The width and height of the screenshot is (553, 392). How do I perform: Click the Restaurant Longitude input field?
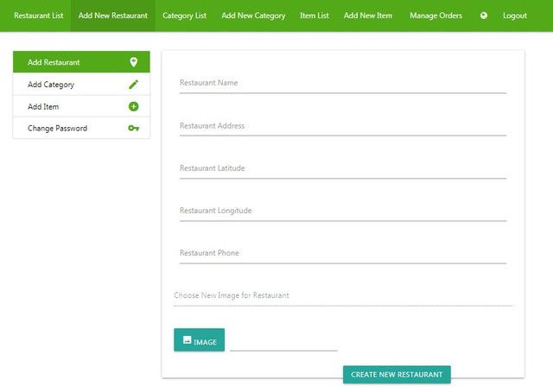[x=342, y=211]
